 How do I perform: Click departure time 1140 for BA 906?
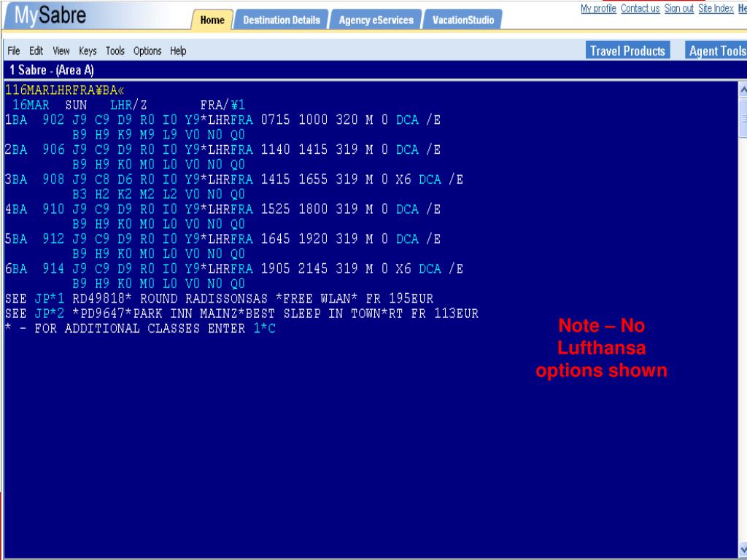pyautogui.click(x=275, y=149)
